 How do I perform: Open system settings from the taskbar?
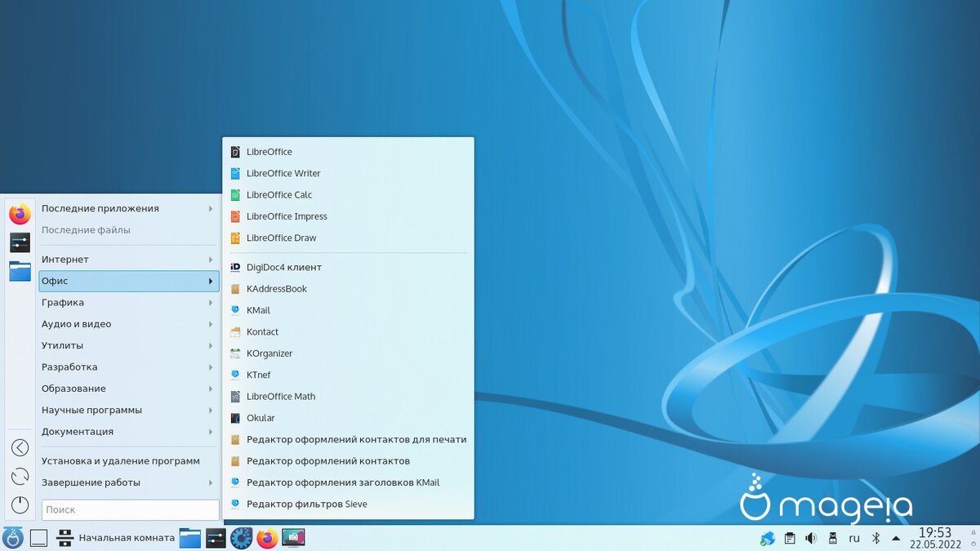[x=216, y=538]
